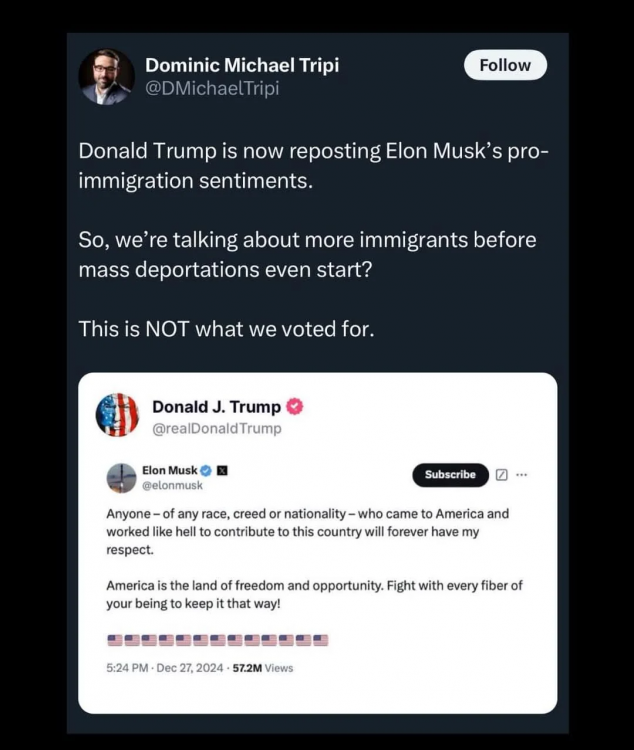Open the three-dot more options menu

[x=522, y=474]
